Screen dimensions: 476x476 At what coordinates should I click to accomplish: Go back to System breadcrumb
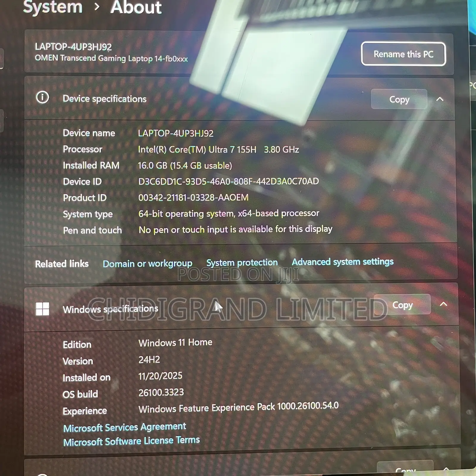click(x=53, y=7)
